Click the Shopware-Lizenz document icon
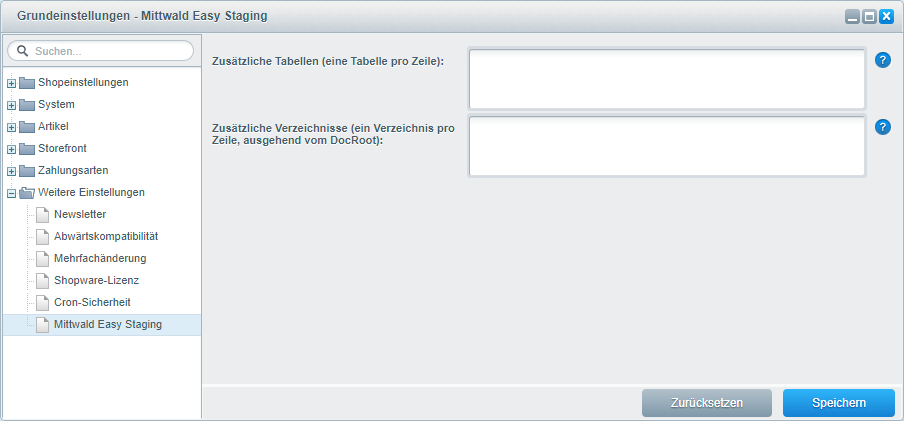904x421 pixels. tap(43, 281)
